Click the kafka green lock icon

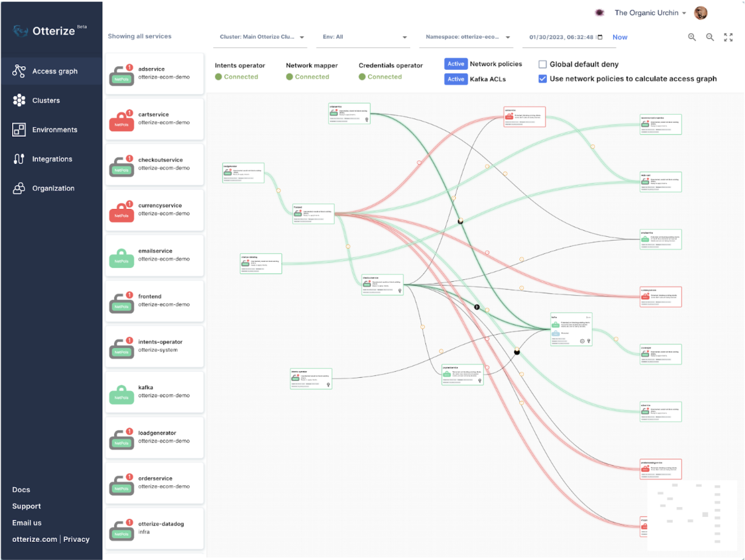point(122,394)
